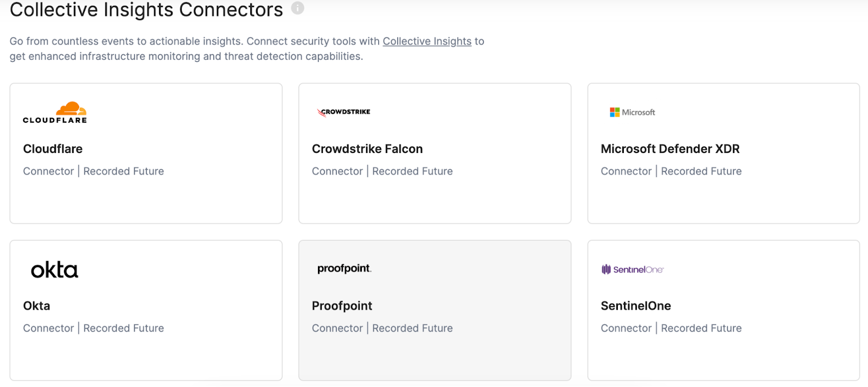
Task: Click the SentinelOne card's Connector subtitle
Action: (x=626, y=328)
